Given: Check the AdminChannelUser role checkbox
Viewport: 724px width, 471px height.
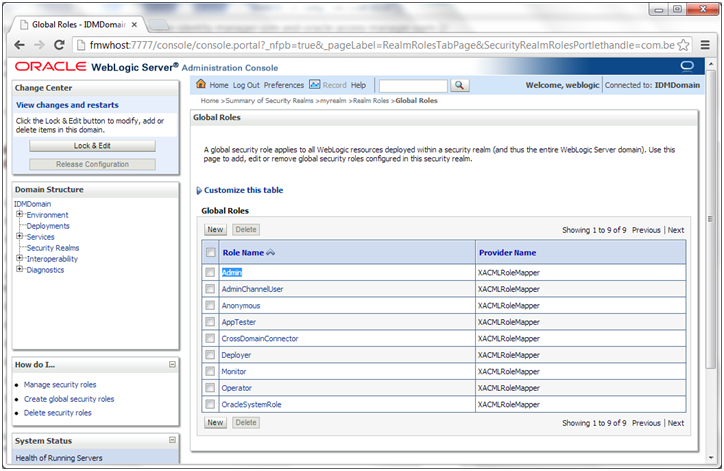Looking at the screenshot, I should pyautogui.click(x=210, y=289).
